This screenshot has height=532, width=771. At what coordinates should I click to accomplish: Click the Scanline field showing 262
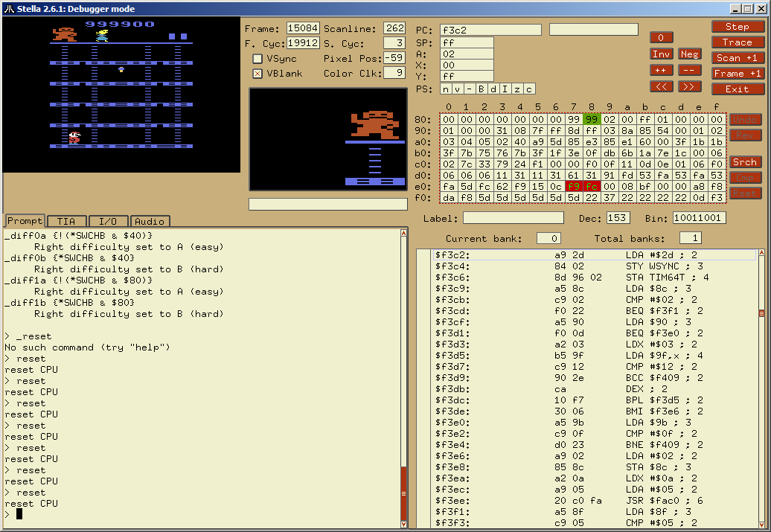pos(395,28)
